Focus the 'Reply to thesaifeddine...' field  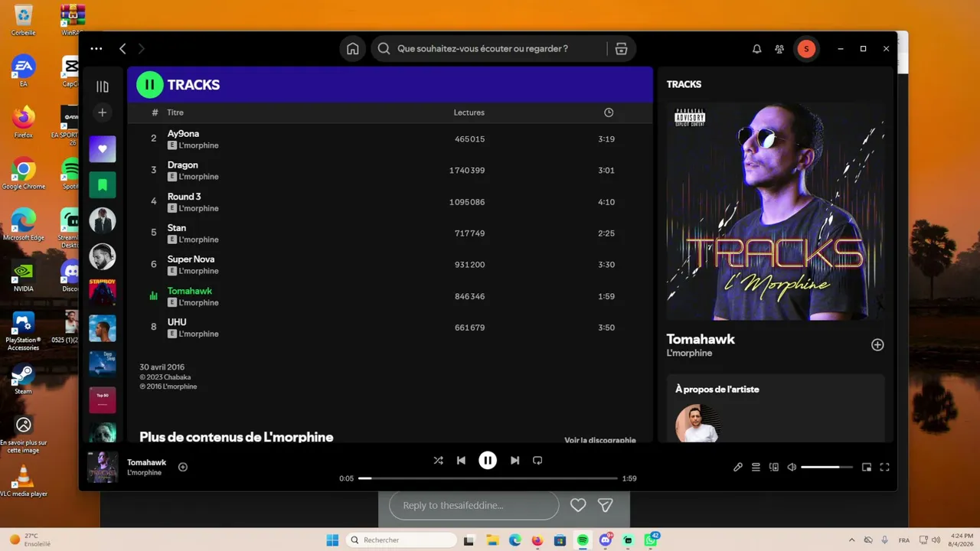[x=474, y=505]
